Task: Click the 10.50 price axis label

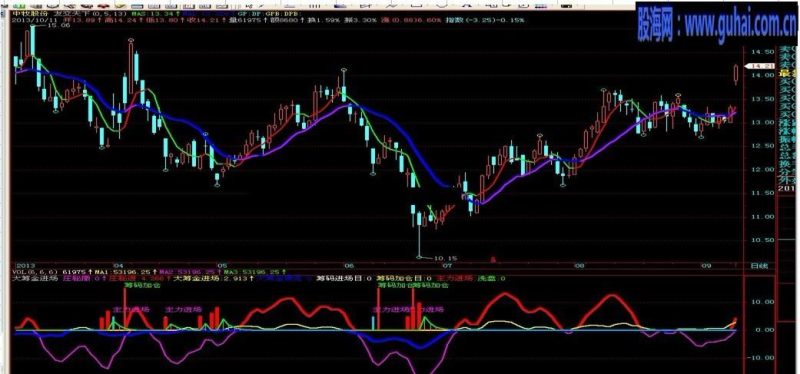Action: pyautogui.click(x=762, y=240)
